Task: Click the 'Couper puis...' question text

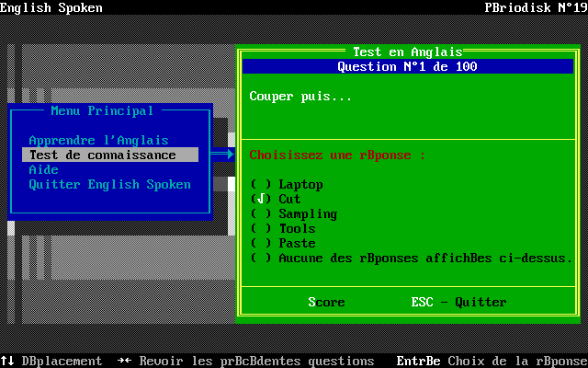Action: [300, 96]
